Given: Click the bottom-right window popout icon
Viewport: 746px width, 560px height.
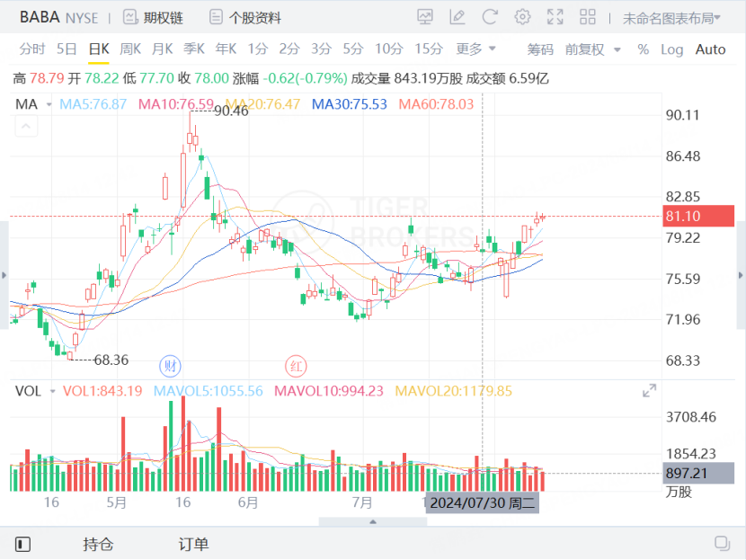Looking at the screenshot, I should (x=723, y=543).
